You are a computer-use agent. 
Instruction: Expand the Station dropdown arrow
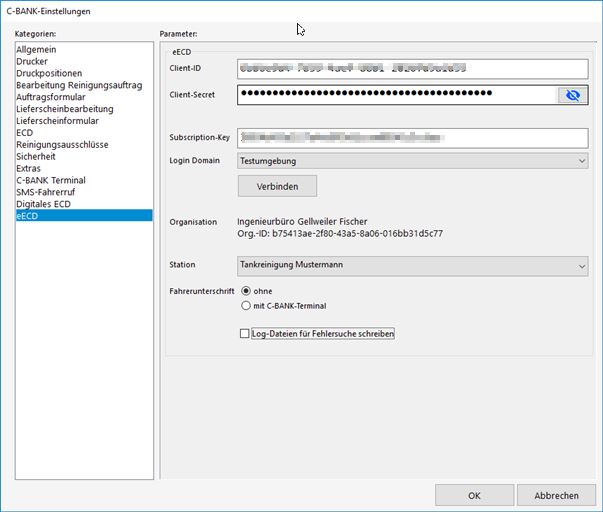pos(582,266)
